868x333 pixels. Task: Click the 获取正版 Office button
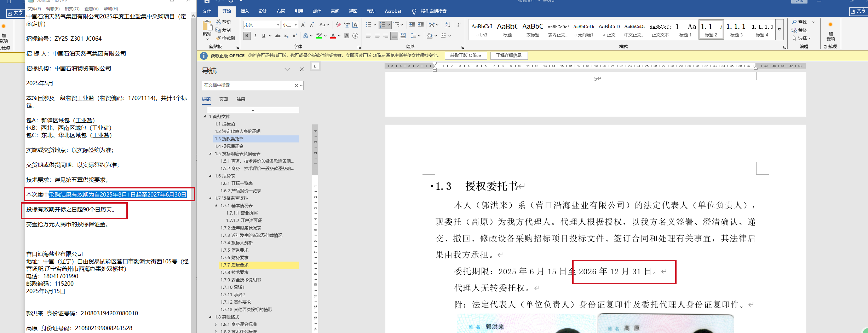tap(465, 55)
